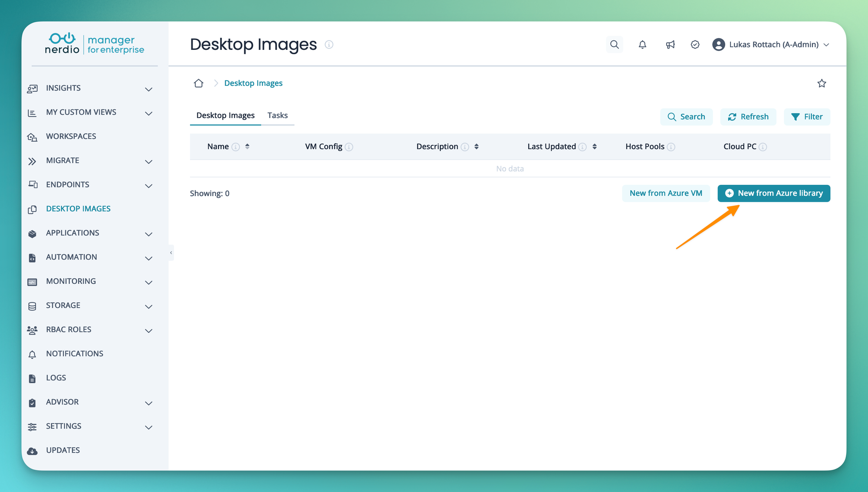Mark page as favorite with star icon

[x=822, y=83]
